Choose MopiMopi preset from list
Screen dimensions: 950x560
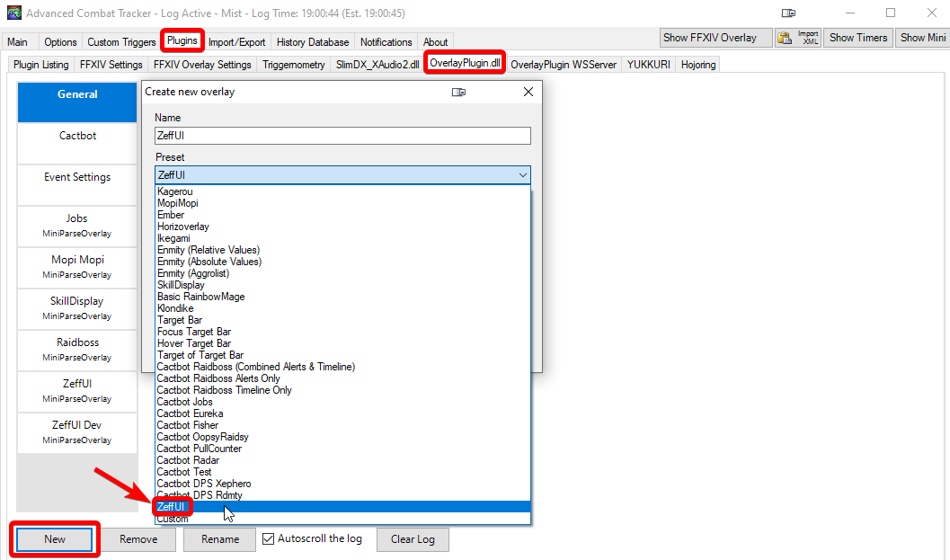tap(343, 203)
